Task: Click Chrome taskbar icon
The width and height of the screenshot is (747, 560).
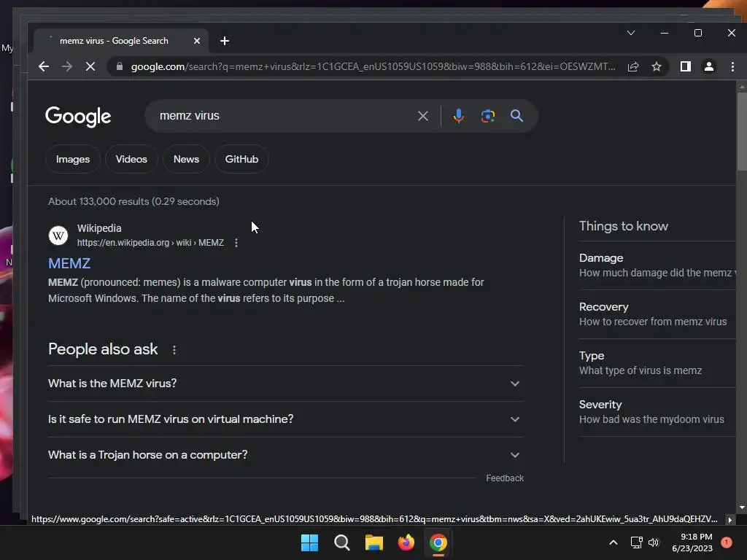Action: [438, 542]
